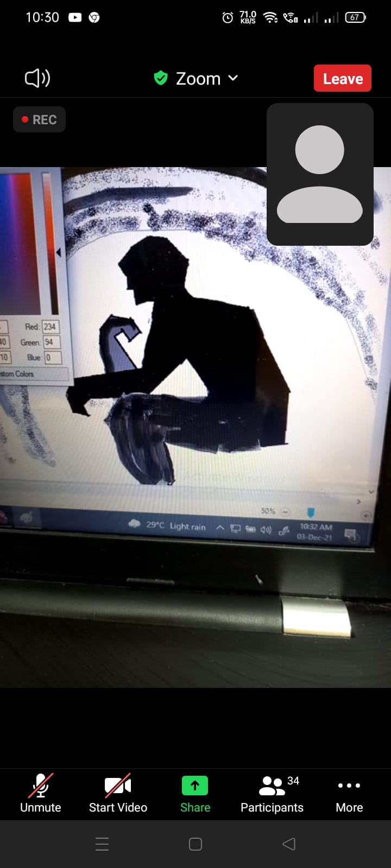
Task: Click the Add to Custom Colors button
Action: (x=34, y=374)
